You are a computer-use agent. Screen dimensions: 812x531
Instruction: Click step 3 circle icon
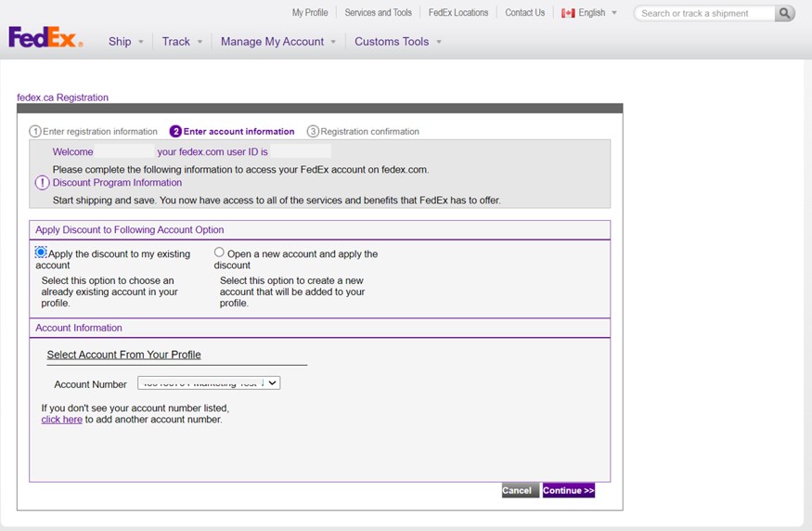pos(313,132)
